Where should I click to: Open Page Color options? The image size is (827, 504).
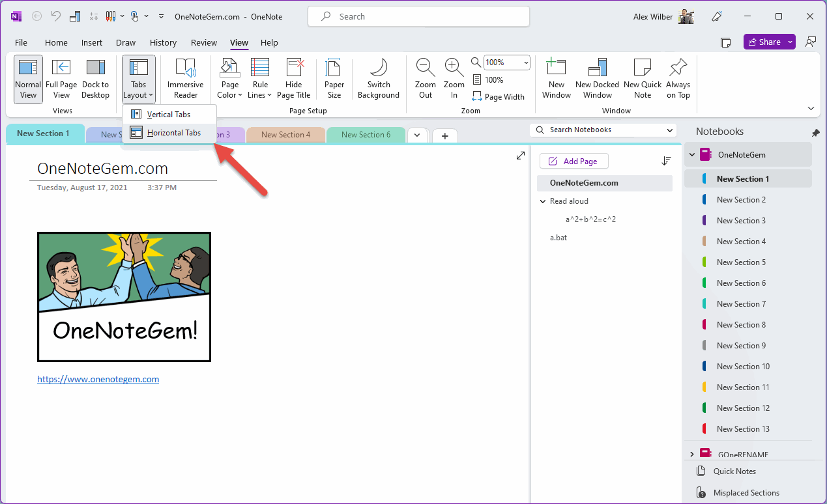(229, 79)
